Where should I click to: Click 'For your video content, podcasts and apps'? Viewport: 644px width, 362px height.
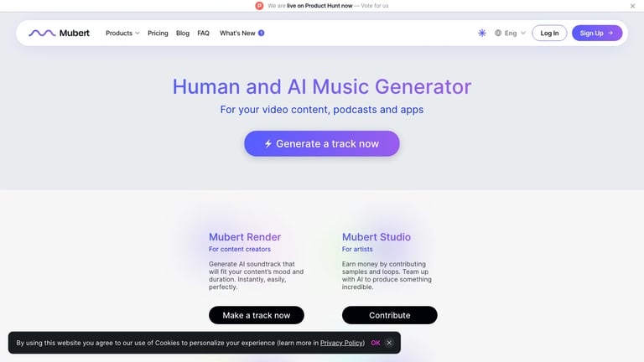[322, 110]
